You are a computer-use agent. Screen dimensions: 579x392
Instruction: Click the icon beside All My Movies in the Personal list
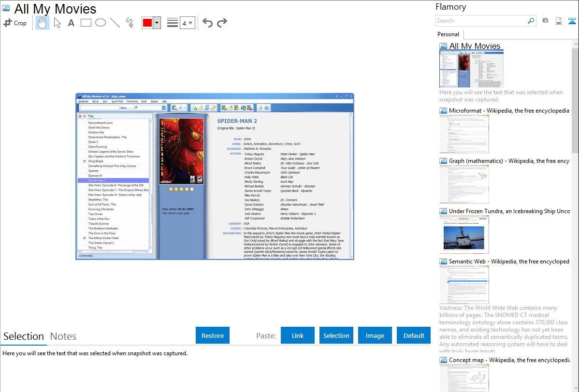(443, 46)
